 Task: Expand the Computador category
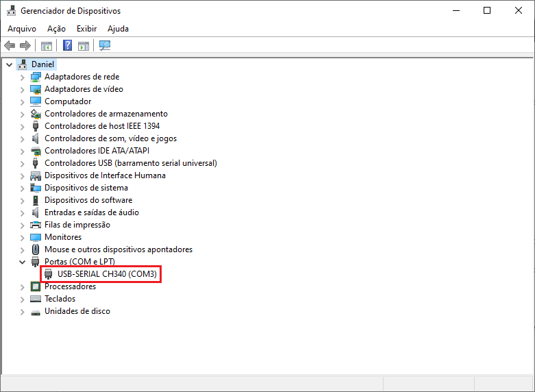tap(22, 102)
